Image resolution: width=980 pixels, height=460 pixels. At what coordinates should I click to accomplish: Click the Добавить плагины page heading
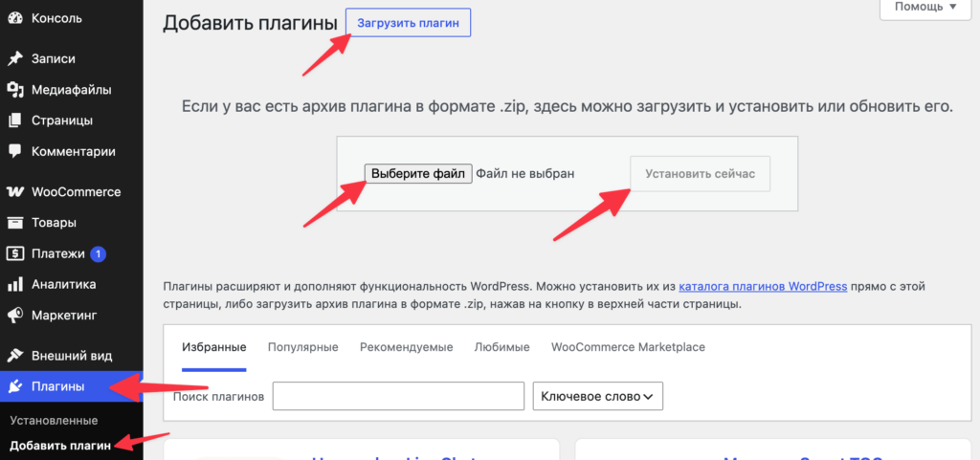[250, 23]
